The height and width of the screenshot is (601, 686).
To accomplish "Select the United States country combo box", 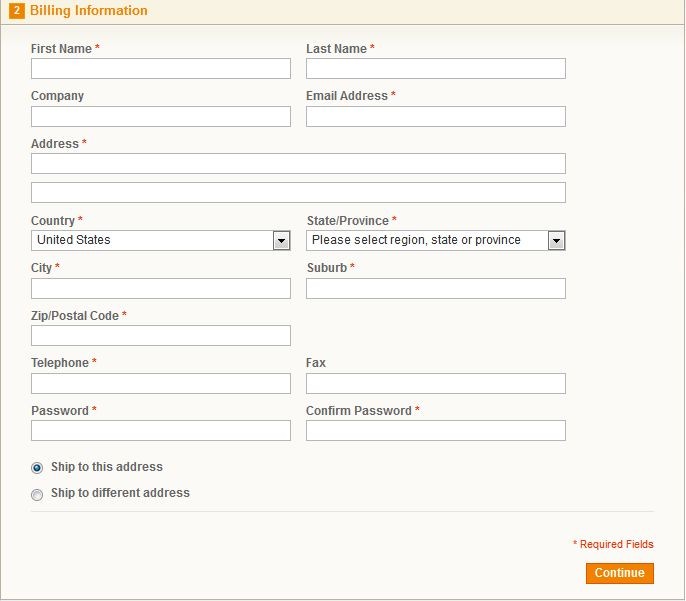I will [x=161, y=241].
